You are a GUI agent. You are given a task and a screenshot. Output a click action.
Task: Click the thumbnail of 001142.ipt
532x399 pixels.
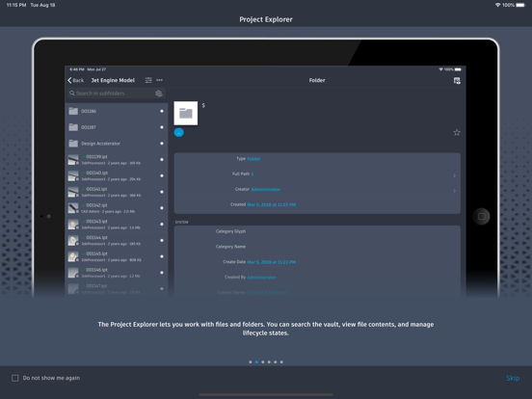coord(73,208)
